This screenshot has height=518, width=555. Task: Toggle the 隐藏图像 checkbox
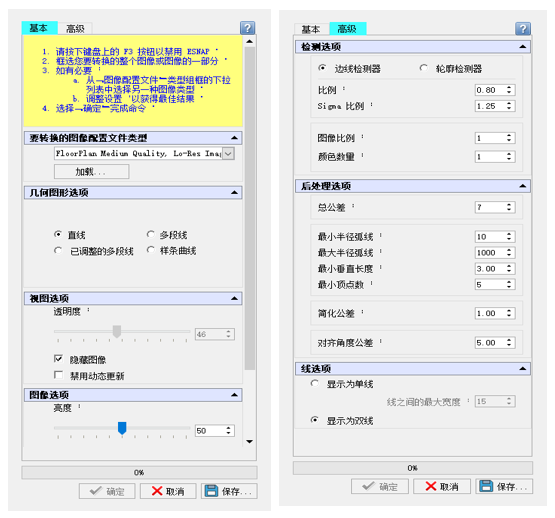coord(58,359)
